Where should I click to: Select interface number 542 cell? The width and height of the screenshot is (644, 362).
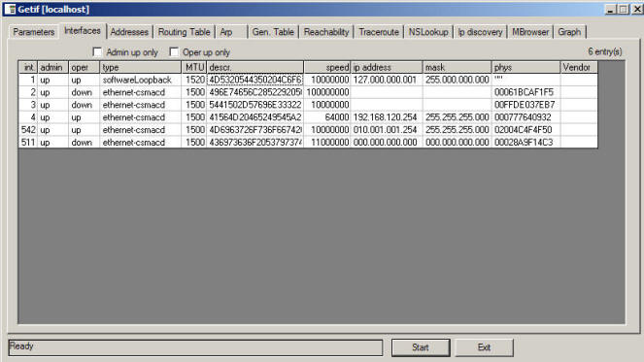click(x=28, y=130)
